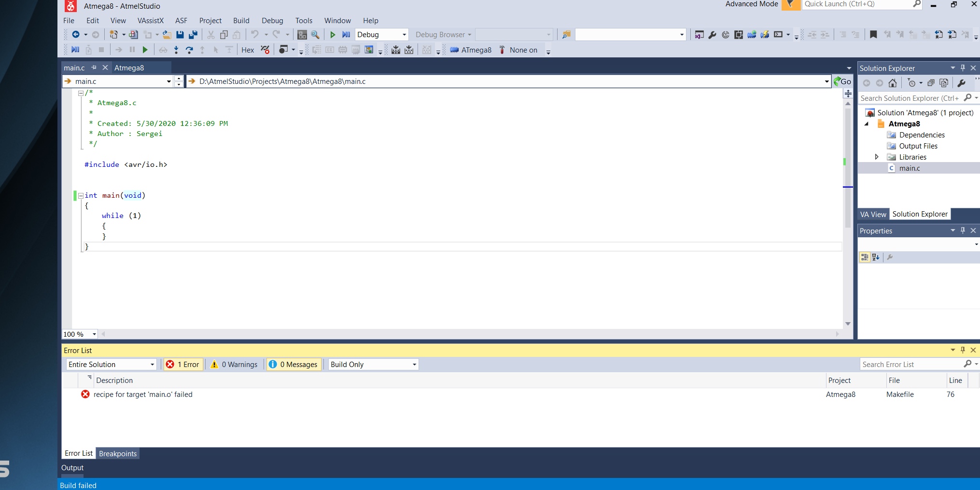Pin the Error List panel
The height and width of the screenshot is (490, 980).
point(963,350)
